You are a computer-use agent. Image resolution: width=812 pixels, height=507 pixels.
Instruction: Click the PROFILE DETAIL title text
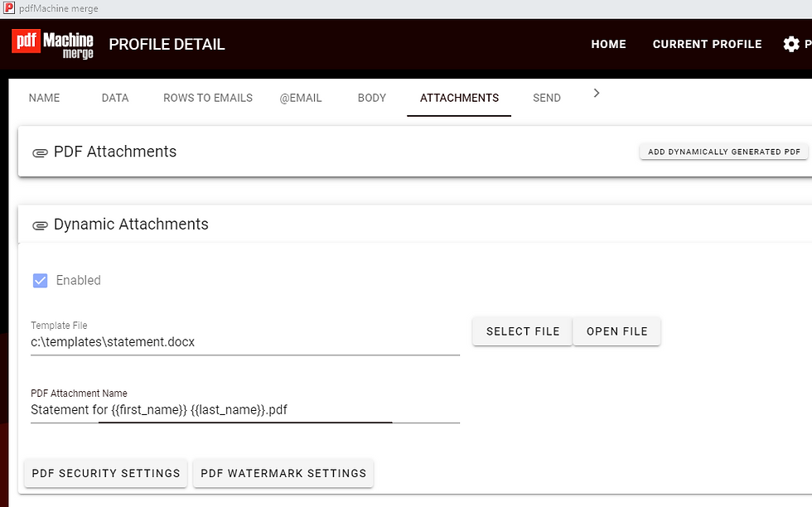(x=167, y=45)
